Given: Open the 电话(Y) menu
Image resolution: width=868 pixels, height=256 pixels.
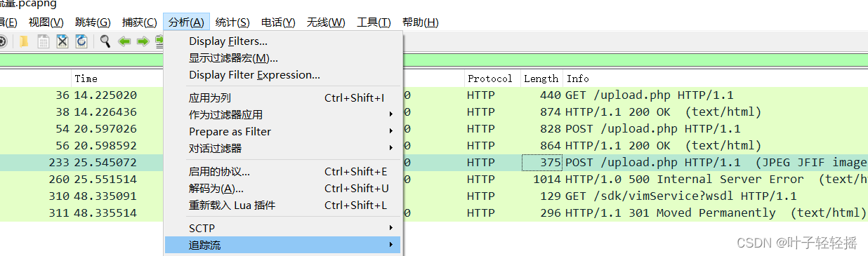Looking at the screenshot, I should pyautogui.click(x=278, y=22).
